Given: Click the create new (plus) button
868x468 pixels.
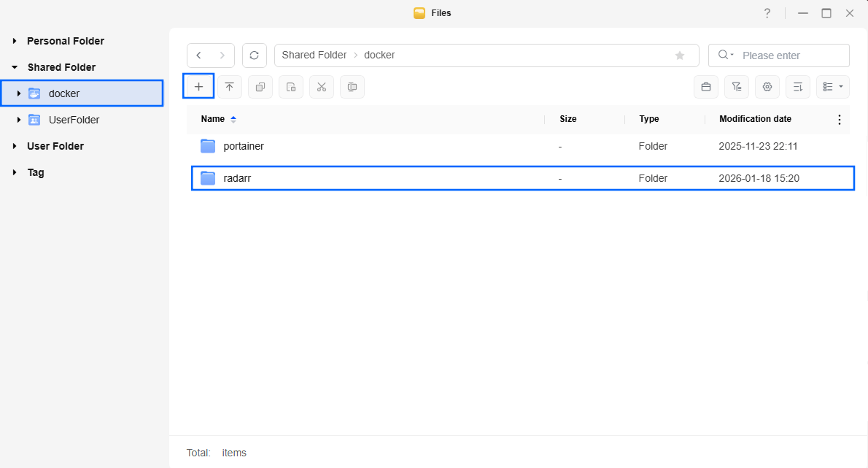Looking at the screenshot, I should pos(198,87).
